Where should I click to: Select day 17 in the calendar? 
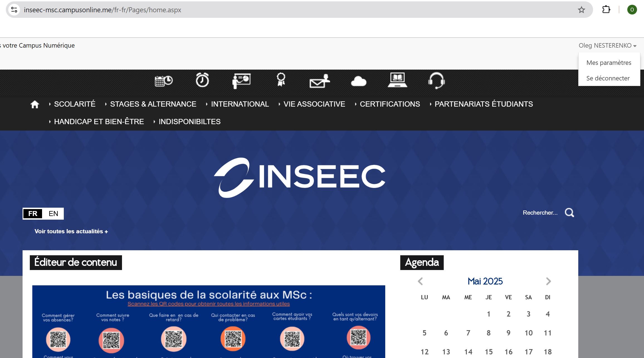529,352
